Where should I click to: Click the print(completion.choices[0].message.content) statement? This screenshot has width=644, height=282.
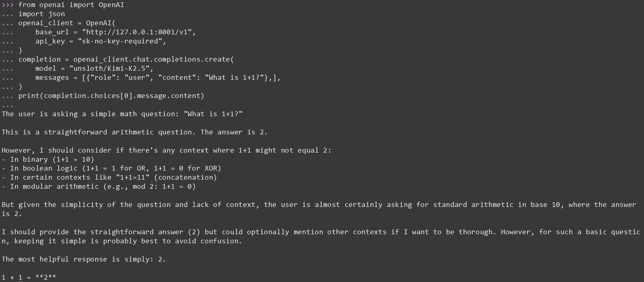point(111,96)
